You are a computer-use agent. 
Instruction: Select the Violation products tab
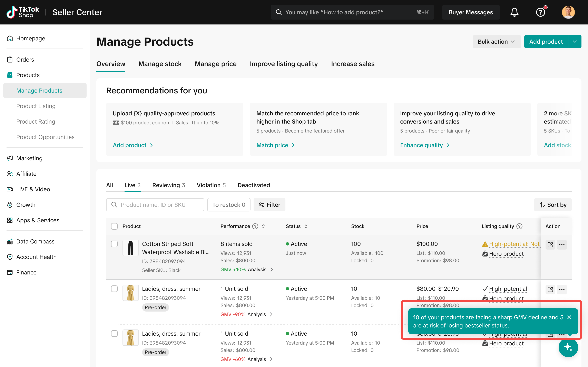(x=211, y=185)
